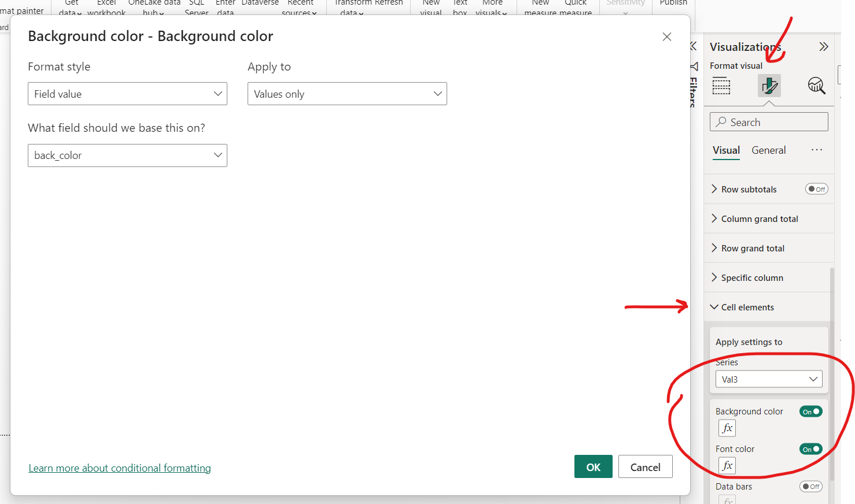Enable Data bars toggle
855x504 pixels.
point(811,487)
